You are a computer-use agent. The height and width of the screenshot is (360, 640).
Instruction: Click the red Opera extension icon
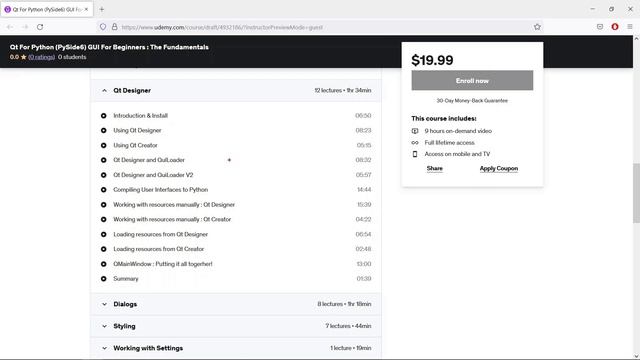point(615,27)
